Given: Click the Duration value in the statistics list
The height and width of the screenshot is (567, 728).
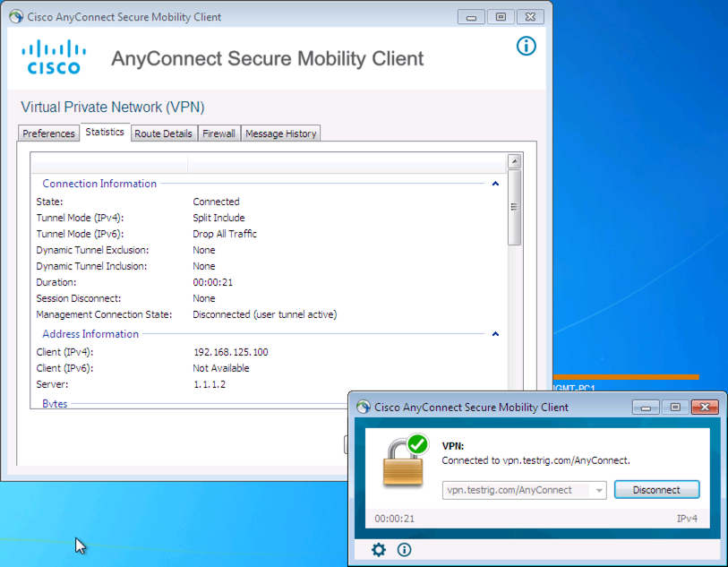Looking at the screenshot, I should 212,282.
